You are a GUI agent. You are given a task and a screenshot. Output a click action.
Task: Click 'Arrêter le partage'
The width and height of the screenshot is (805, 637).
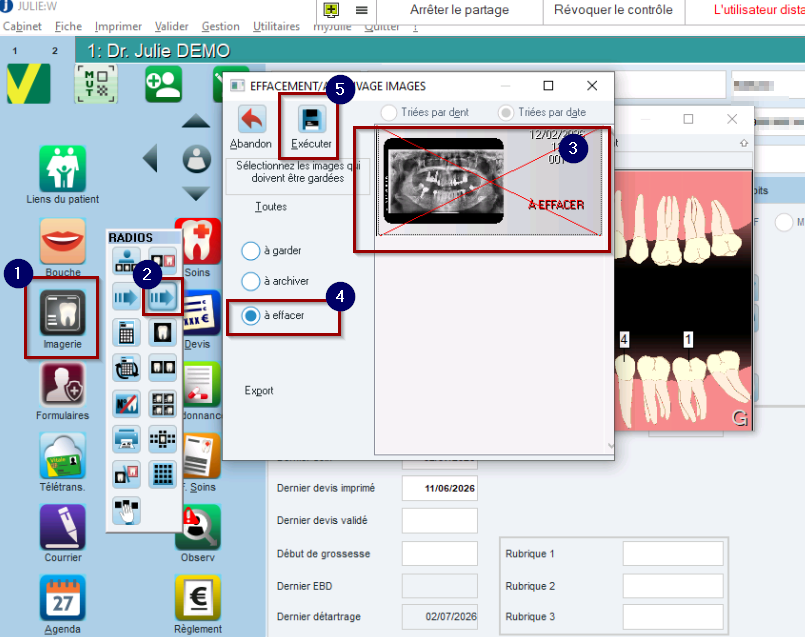pos(459,10)
